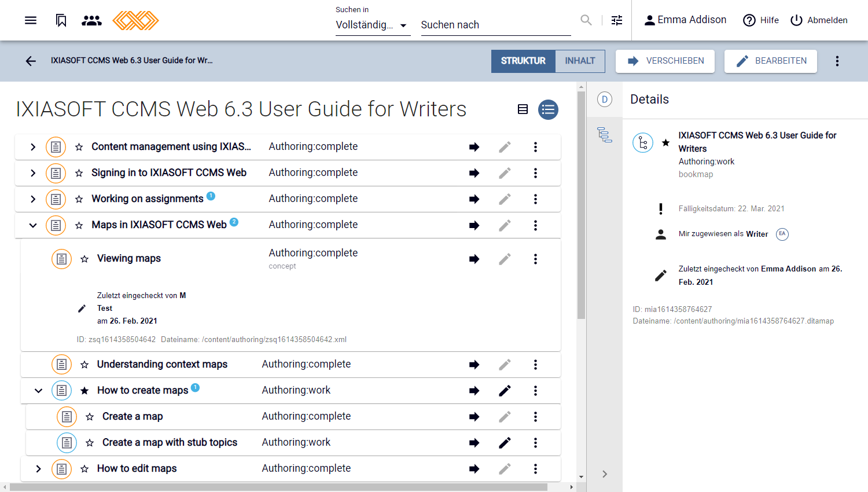Image resolution: width=868 pixels, height=492 pixels.
Task: Expand How to edit maps row
Action: pos(38,469)
